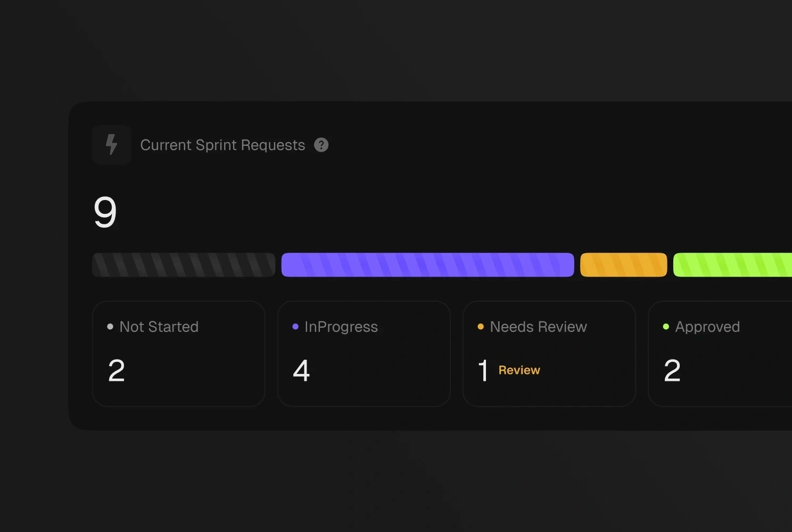Click the total count 9
The image size is (792, 532).
[x=105, y=212]
